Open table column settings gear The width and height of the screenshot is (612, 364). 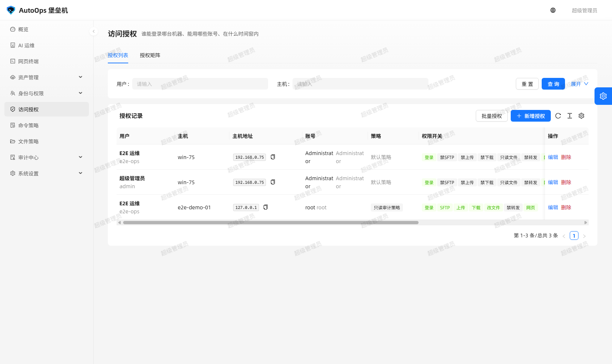[581, 116]
